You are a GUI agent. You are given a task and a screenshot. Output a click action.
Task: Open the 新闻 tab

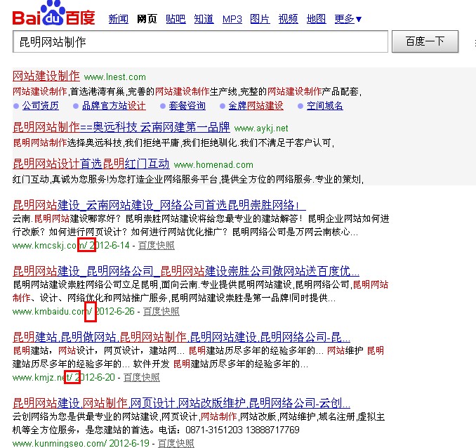click(x=119, y=19)
